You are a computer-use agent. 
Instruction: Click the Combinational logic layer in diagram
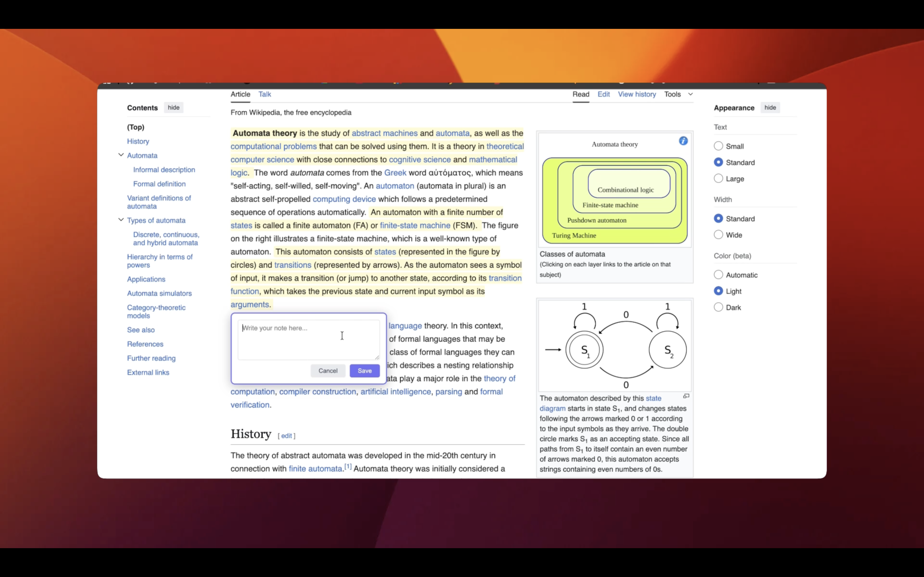pos(625,190)
